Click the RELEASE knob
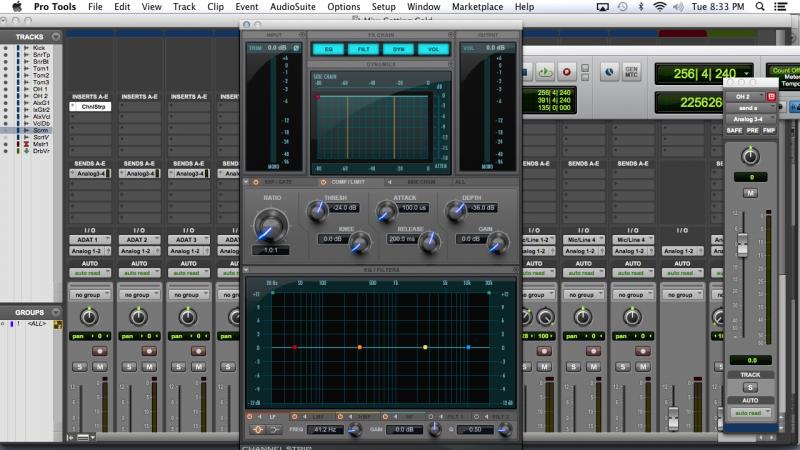Image resolution: width=800 pixels, height=450 pixels. pos(429,242)
